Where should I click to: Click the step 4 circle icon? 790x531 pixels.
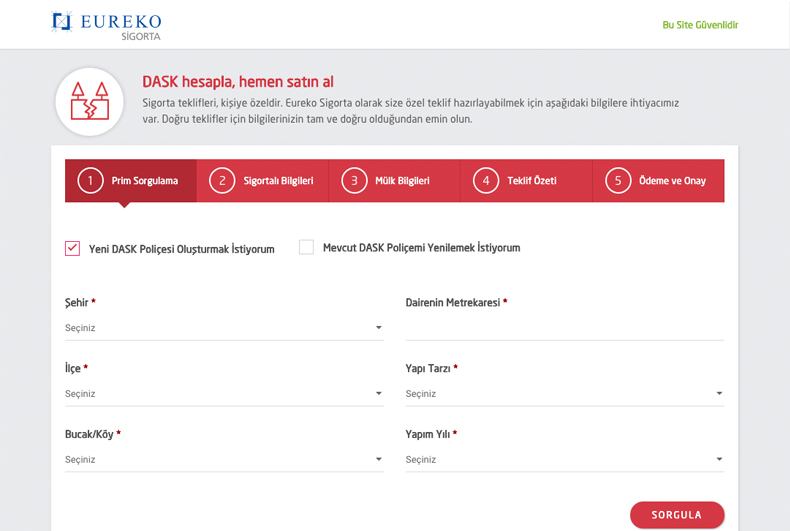click(486, 180)
